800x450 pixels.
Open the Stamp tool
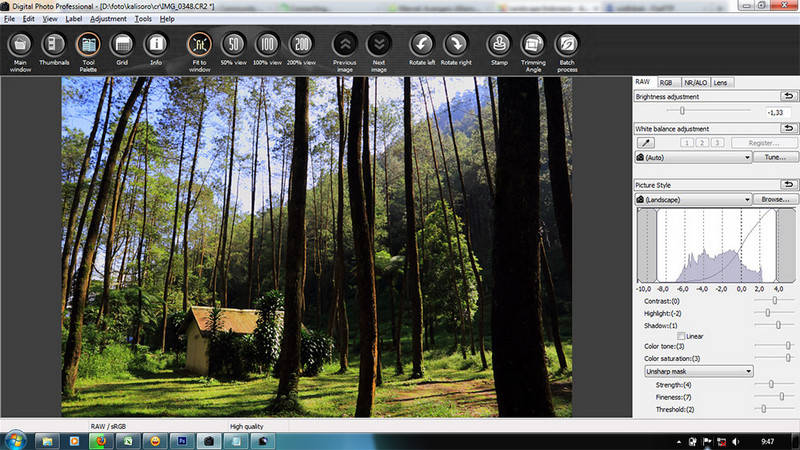click(x=499, y=49)
